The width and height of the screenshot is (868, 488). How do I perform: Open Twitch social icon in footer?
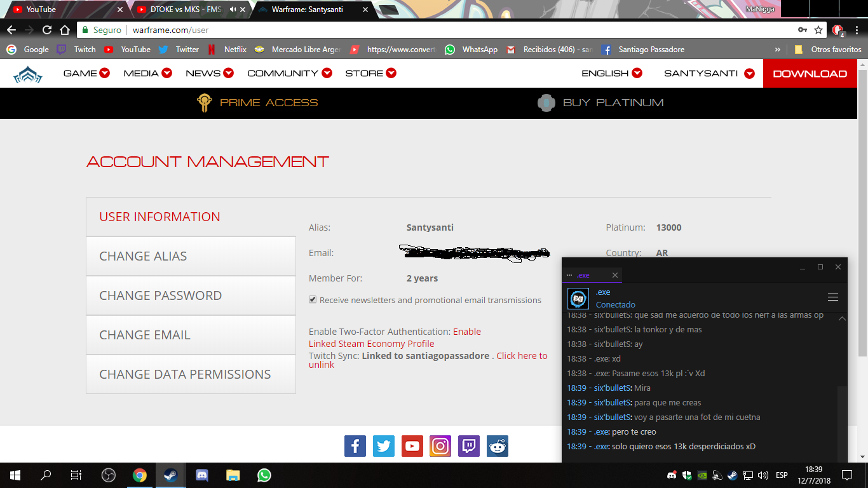click(469, 446)
